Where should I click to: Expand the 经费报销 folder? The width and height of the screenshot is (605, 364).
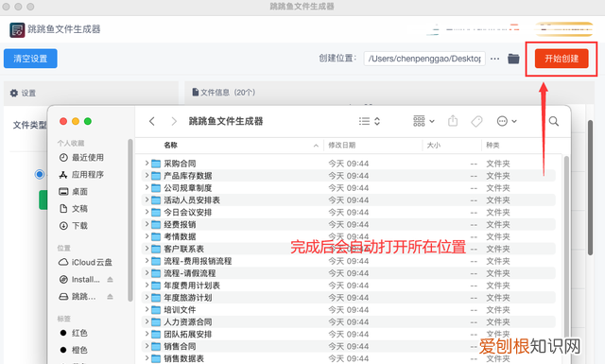click(147, 224)
